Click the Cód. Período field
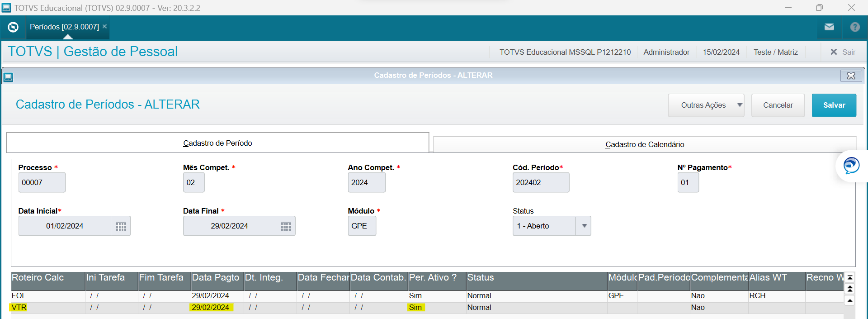Viewport: 868px width, 319px height. click(540, 183)
